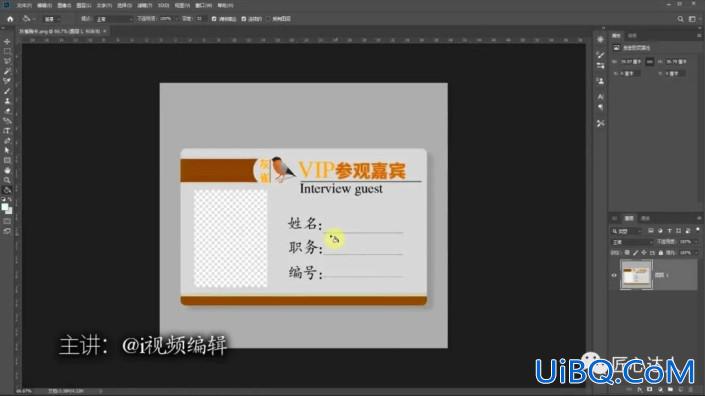Click the tolerance input field
Viewport: 705px width, 396px height.
point(200,19)
